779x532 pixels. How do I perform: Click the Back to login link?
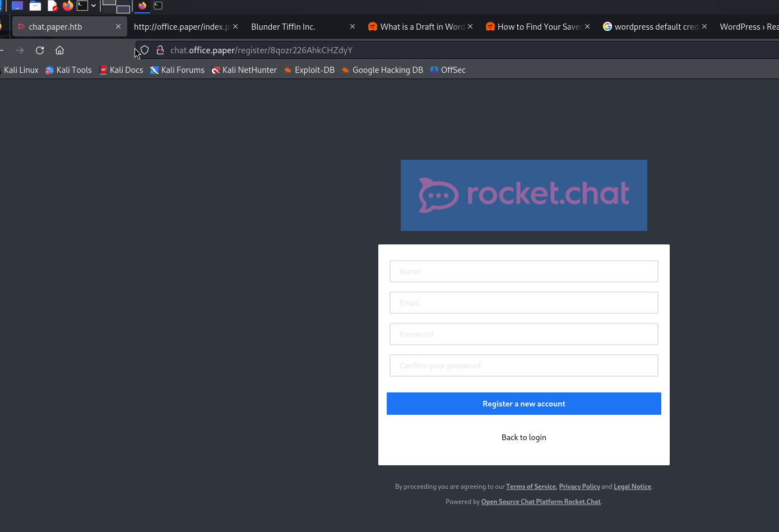pyautogui.click(x=523, y=437)
